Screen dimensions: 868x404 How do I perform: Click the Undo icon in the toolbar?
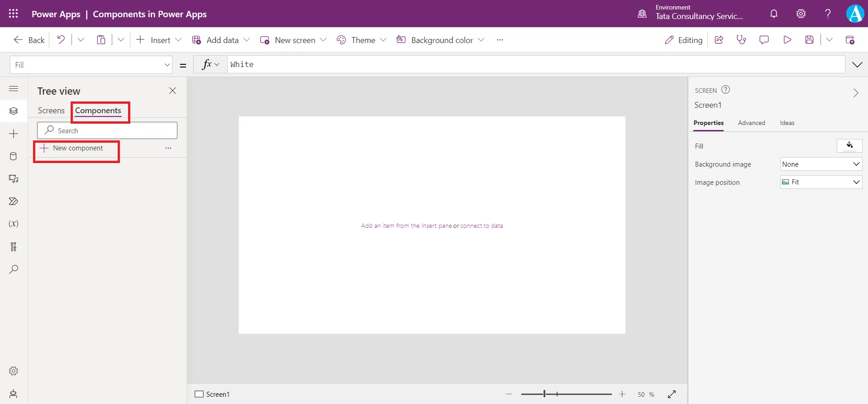[61, 40]
